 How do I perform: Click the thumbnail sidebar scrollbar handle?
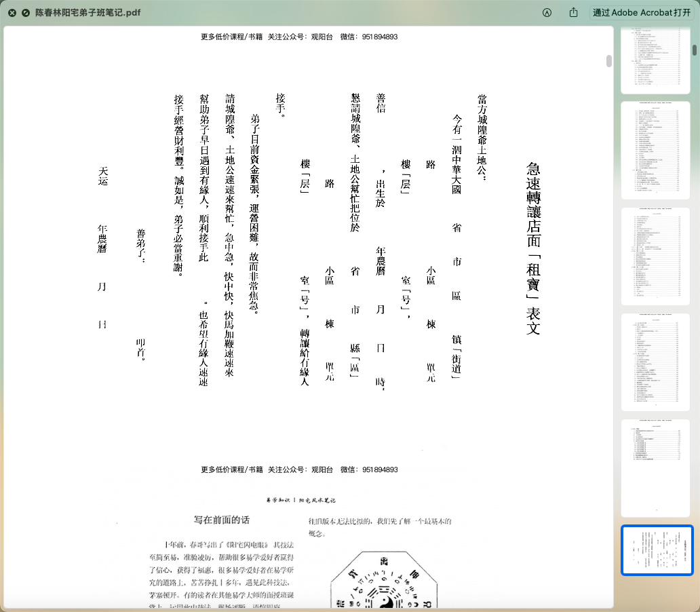click(x=694, y=50)
